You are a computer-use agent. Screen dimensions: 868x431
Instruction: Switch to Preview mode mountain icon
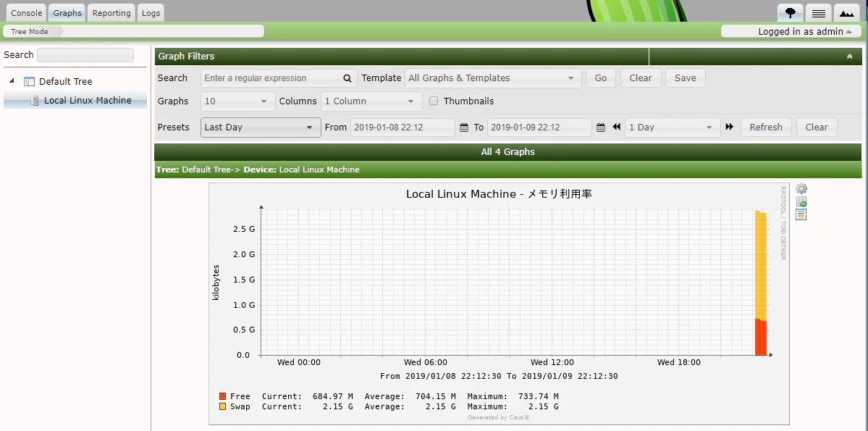pyautogui.click(x=847, y=13)
